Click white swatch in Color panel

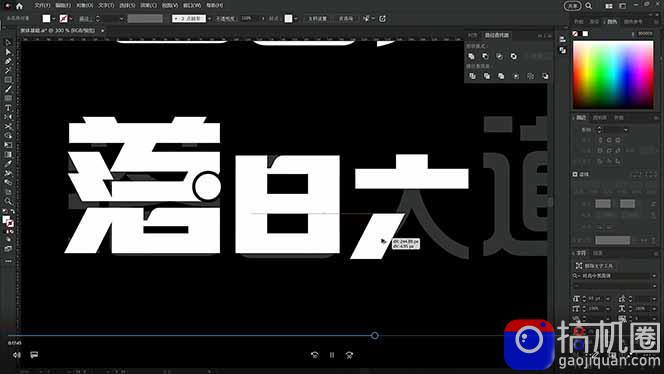pyautogui.click(x=585, y=33)
